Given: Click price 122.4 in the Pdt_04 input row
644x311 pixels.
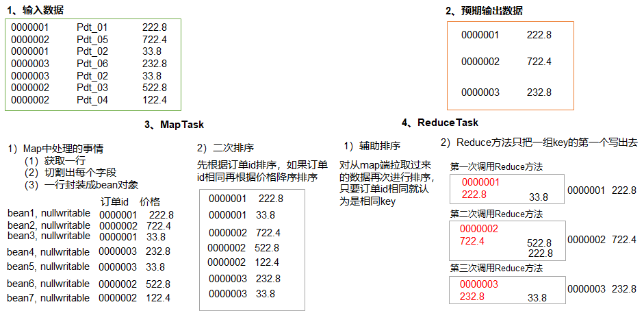Looking at the screenshot, I should [155, 100].
